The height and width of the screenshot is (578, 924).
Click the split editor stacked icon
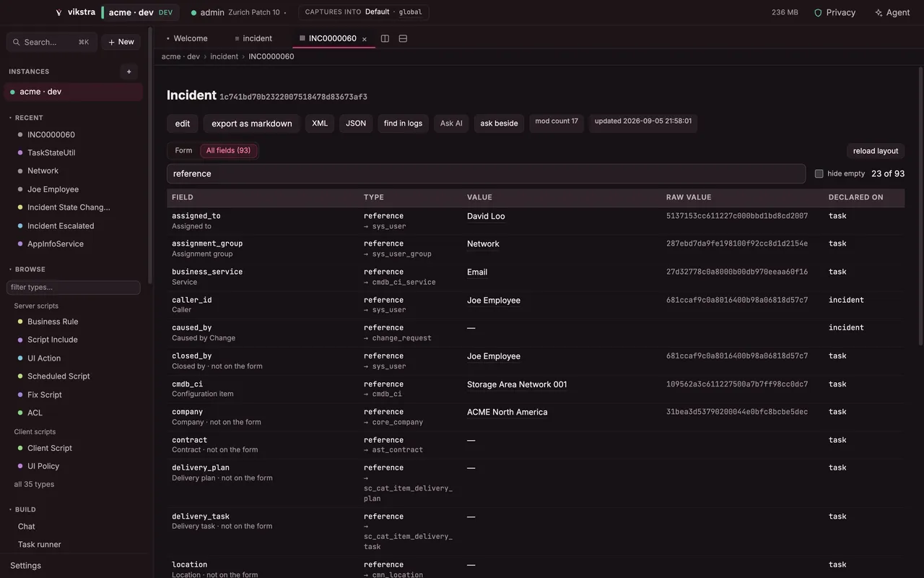pos(403,38)
